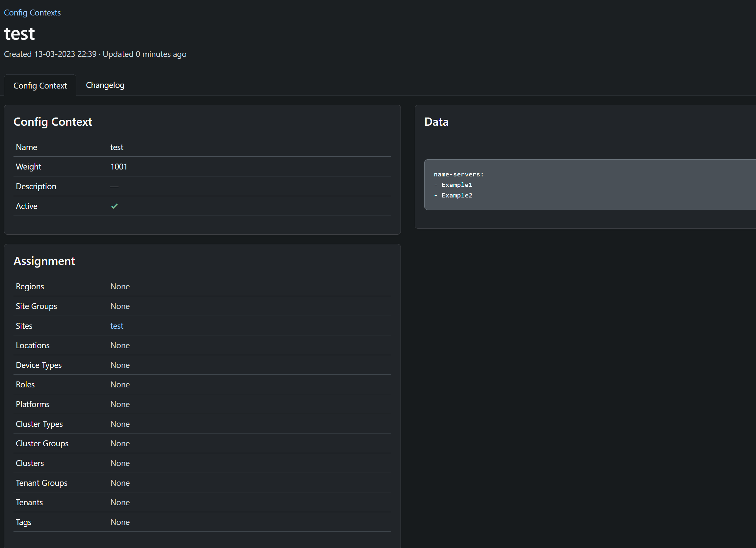
Task: Click the Description dash placeholder
Action: (114, 186)
